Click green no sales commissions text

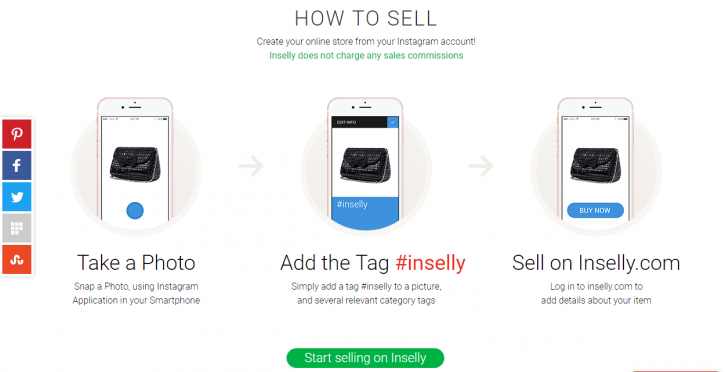coord(366,55)
